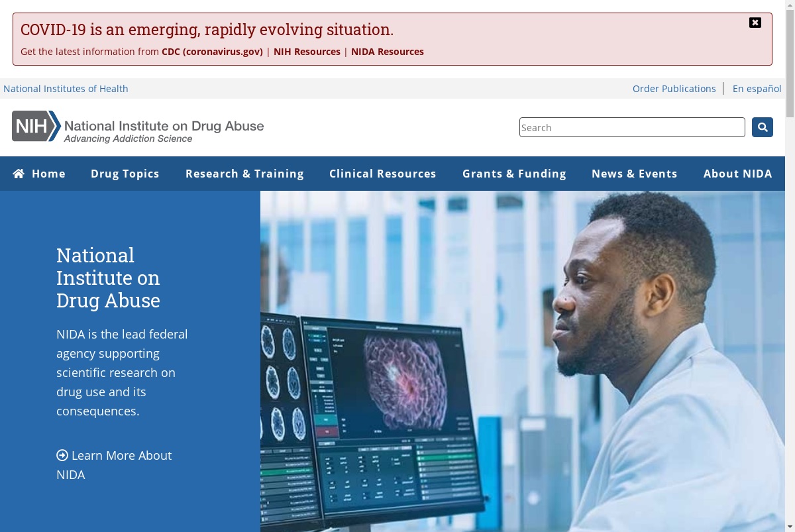Click the arrow icon beside Learn More

click(62, 455)
